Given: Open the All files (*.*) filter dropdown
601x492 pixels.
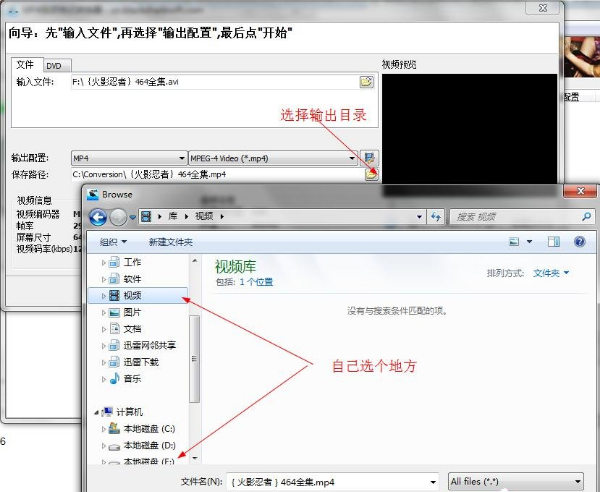Looking at the screenshot, I should pyautogui.click(x=516, y=481).
